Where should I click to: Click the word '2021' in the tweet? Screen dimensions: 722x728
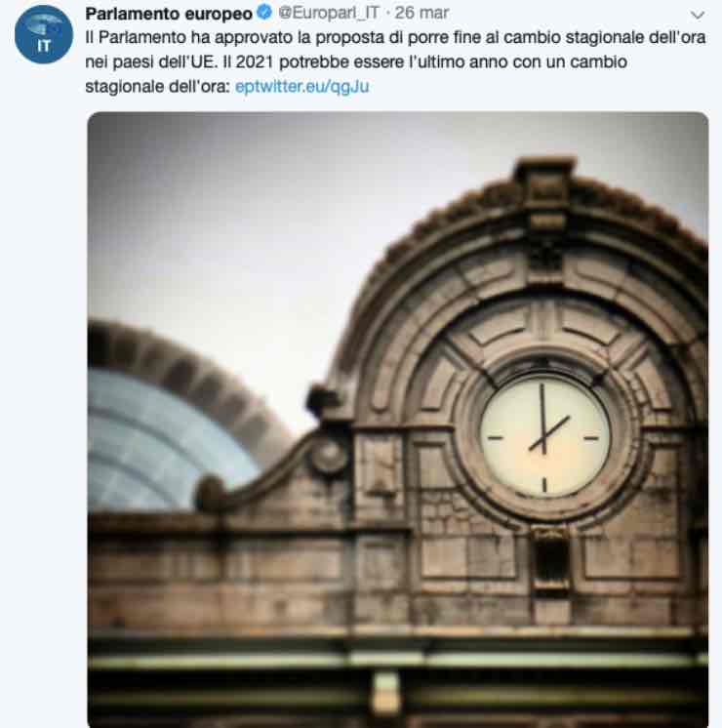(255, 61)
